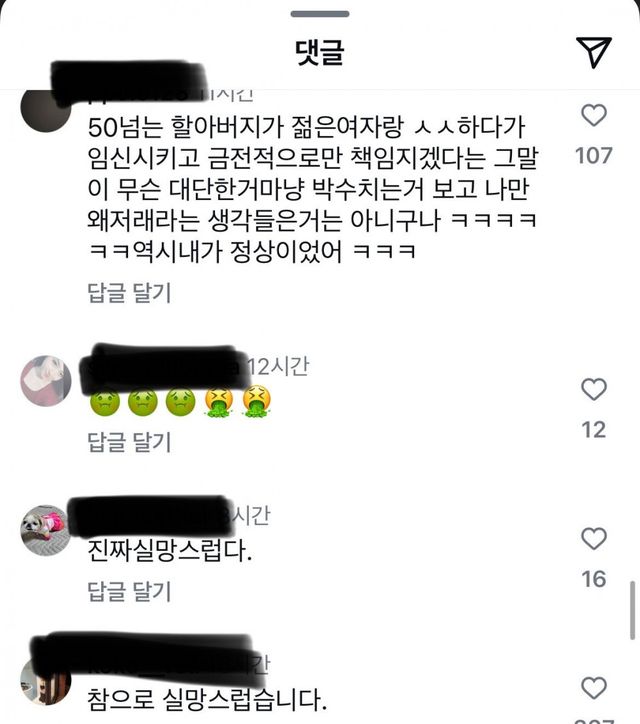Viewport: 640px width, 724px height.
Task: Tap the 댓글 header title
Action: click(x=320, y=52)
